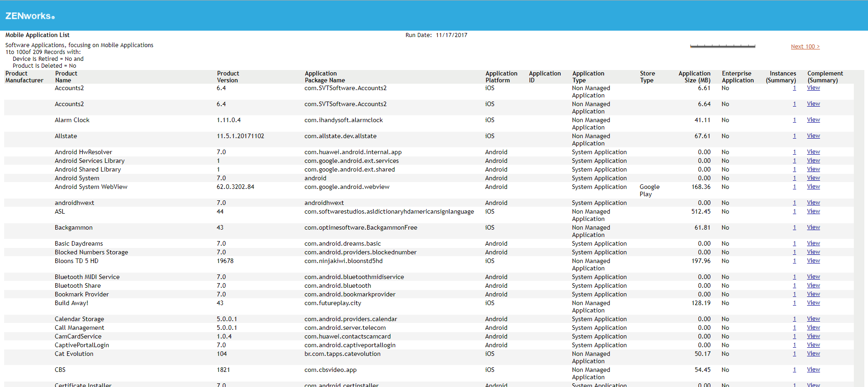Click instances count for Allstate
This screenshot has width=868, height=387.
click(x=794, y=136)
